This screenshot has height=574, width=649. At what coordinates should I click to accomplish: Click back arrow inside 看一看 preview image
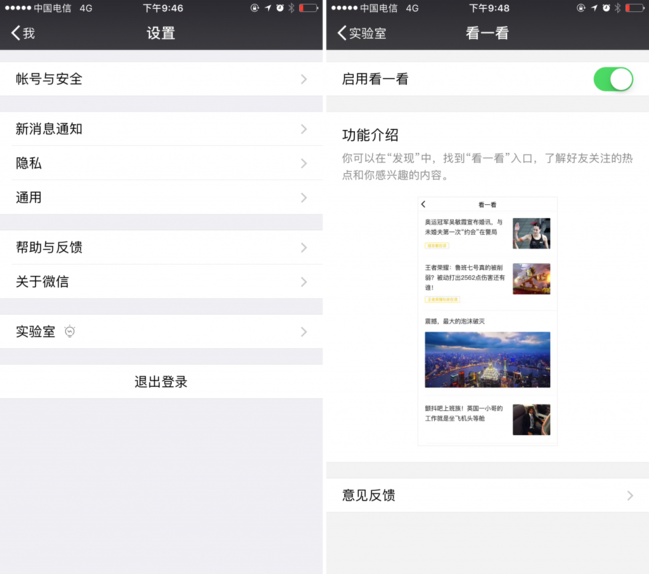click(x=423, y=204)
